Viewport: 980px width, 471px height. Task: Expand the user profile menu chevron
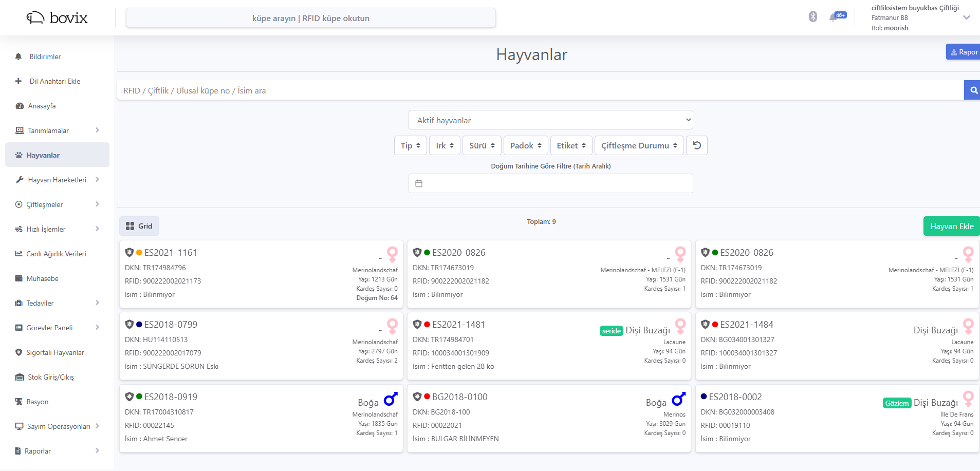[967, 17]
